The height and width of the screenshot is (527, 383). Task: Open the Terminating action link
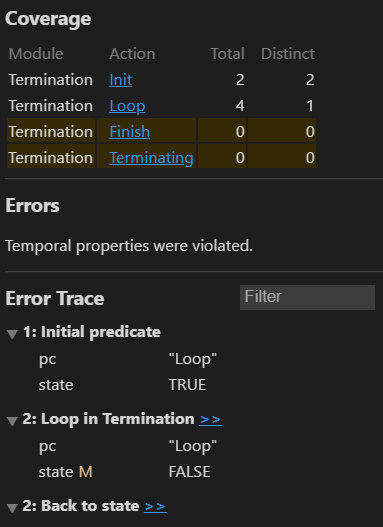click(151, 158)
